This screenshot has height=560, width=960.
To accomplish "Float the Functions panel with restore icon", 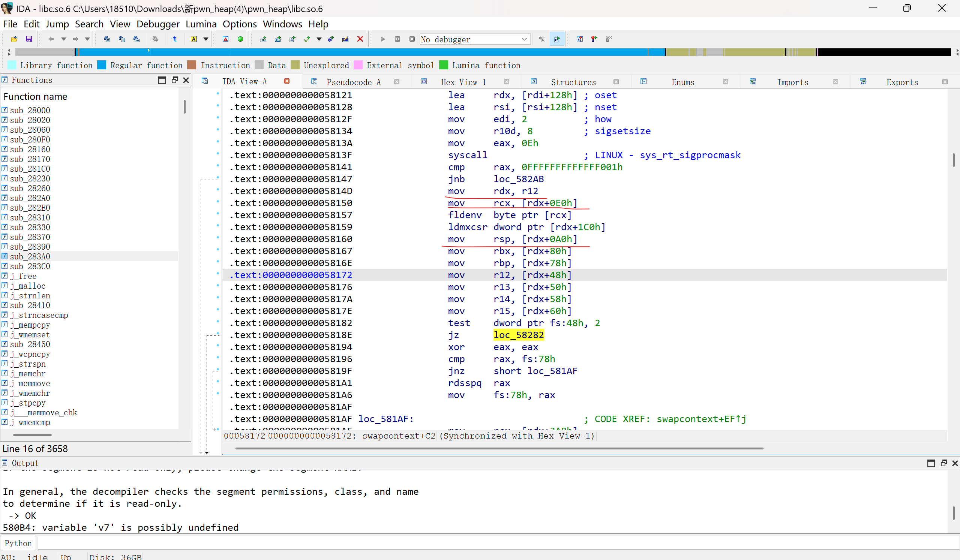I will pyautogui.click(x=174, y=80).
